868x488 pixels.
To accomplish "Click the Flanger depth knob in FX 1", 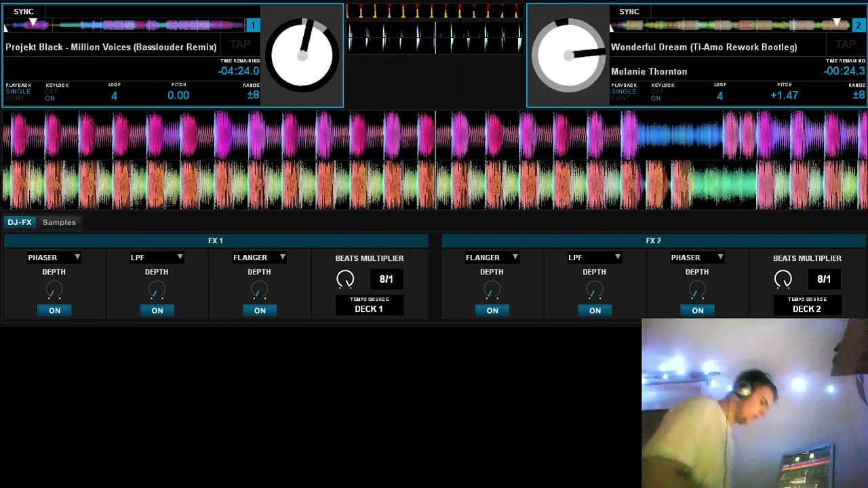I will 259,291.
